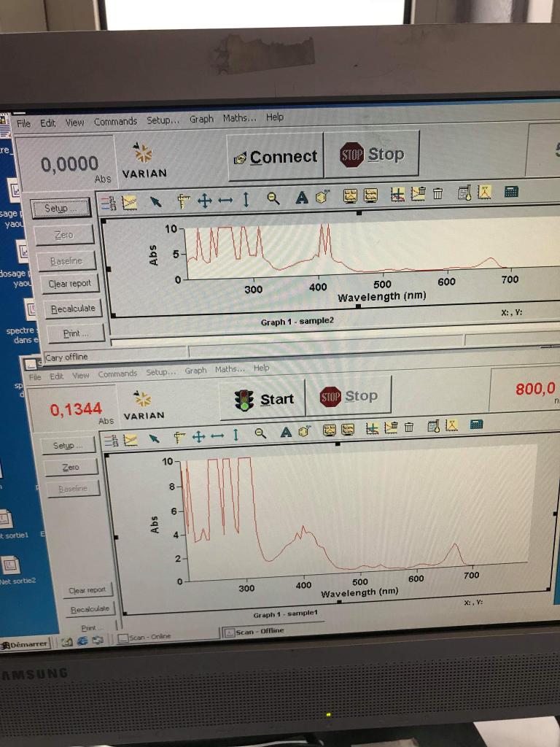Click four-way autoscale arrows in lower Scan window
560x747 pixels.
pyautogui.click(x=198, y=436)
